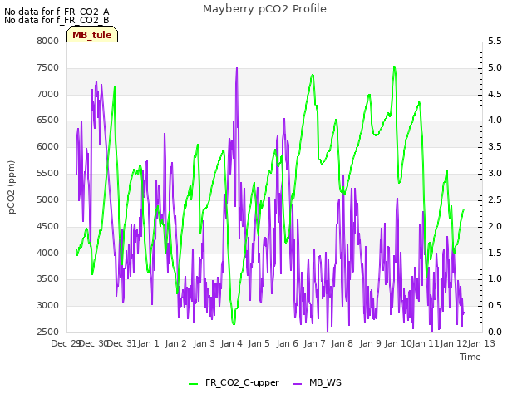Click the 7000 left axis label

pos(48,94)
